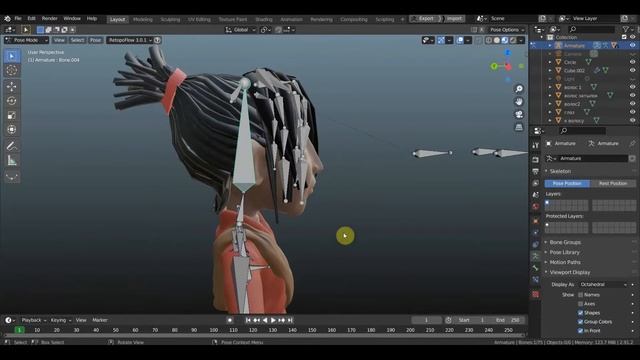The image size is (640, 360).
Task: Click the Pose Position button
Action: (567, 184)
